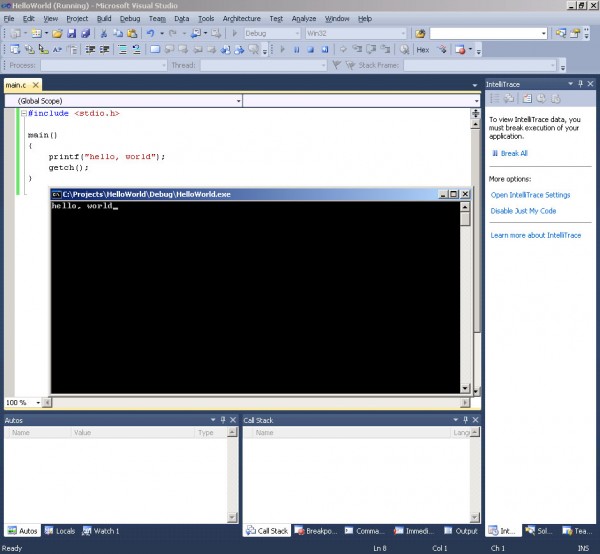Screen dimensions: 600x554
Task: Click the Disable Just My Code link
Action: click(523, 211)
